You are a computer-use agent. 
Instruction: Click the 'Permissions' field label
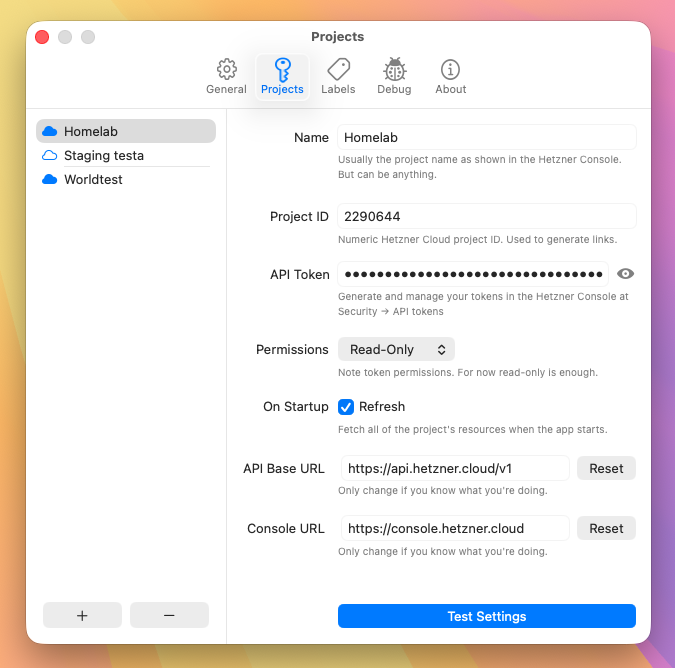(292, 349)
